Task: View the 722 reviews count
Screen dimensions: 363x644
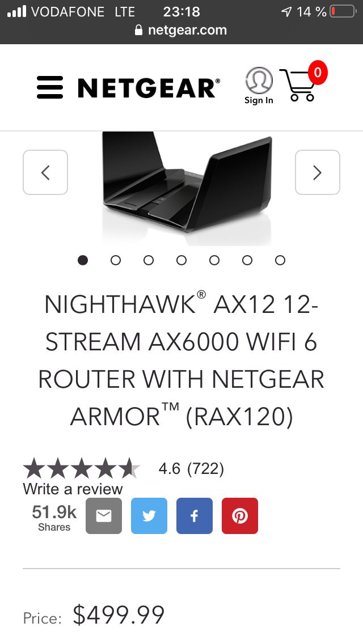Action: tap(205, 469)
